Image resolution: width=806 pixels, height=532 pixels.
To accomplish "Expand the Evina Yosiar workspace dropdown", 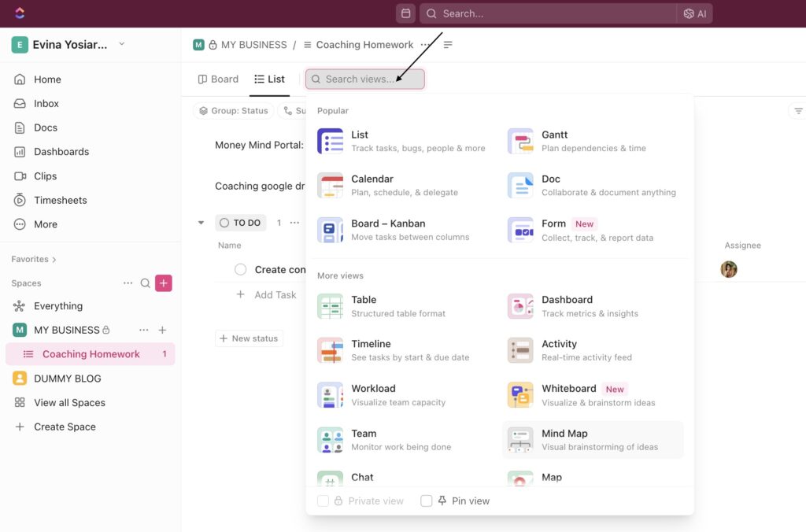I will (122, 44).
